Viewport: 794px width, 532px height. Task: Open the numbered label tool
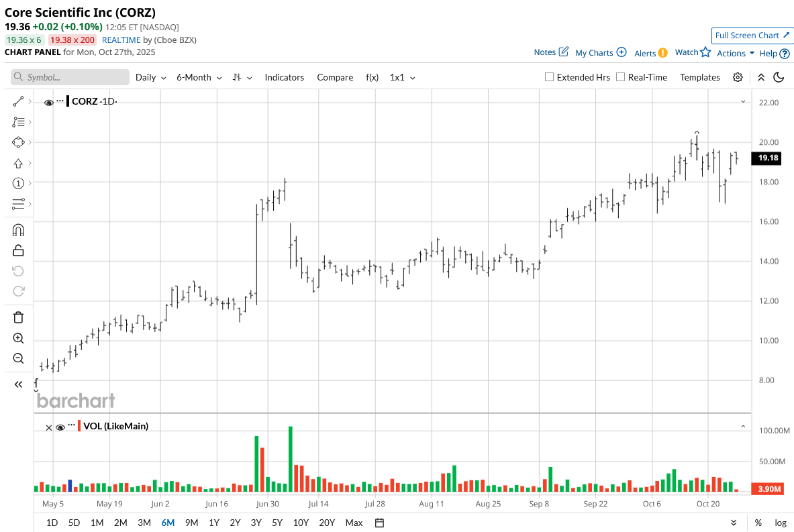tap(18, 183)
